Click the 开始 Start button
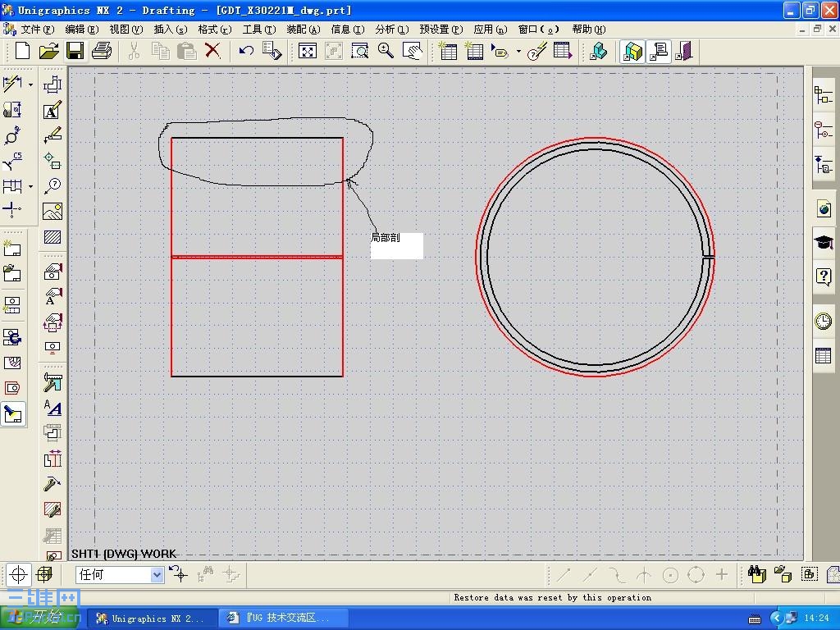The width and height of the screenshot is (840, 630). pos(40,618)
